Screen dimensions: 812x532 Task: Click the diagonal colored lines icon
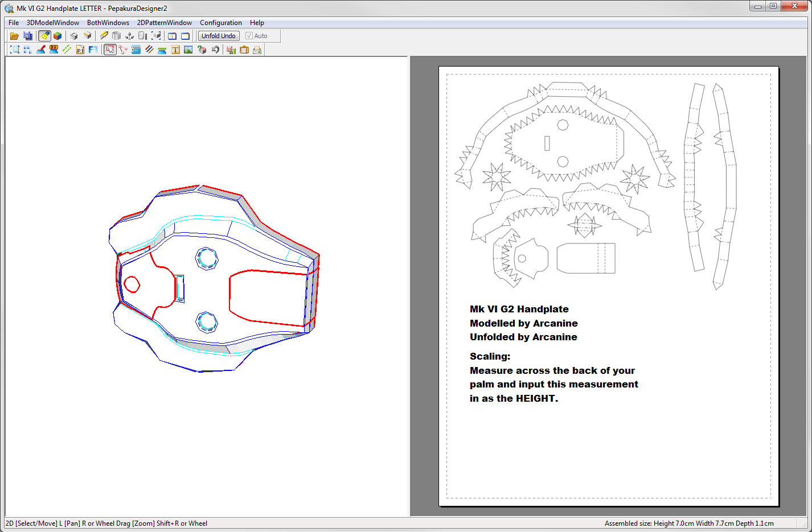coord(149,50)
